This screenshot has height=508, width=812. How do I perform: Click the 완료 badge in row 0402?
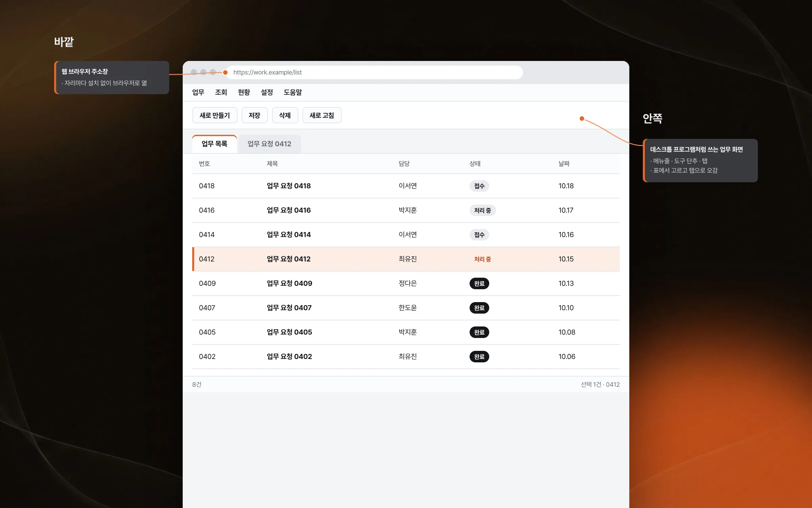coord(479,357)
